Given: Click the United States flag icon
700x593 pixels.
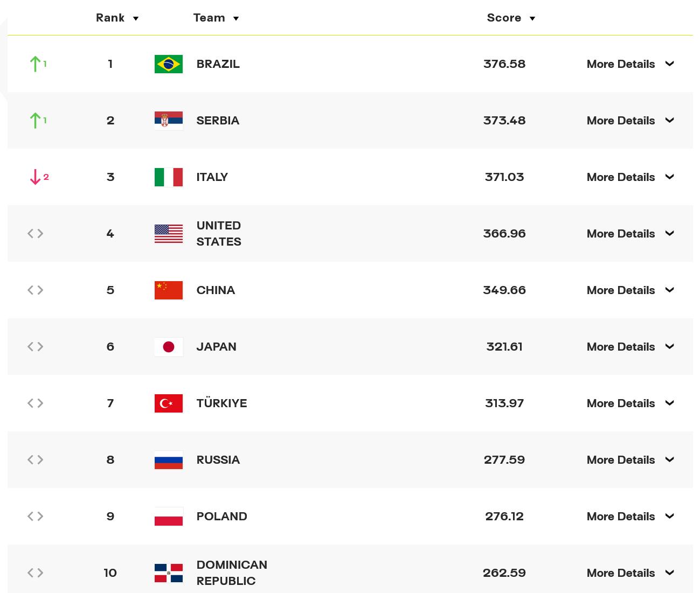Looking at the screenshot, I should 168,234.
